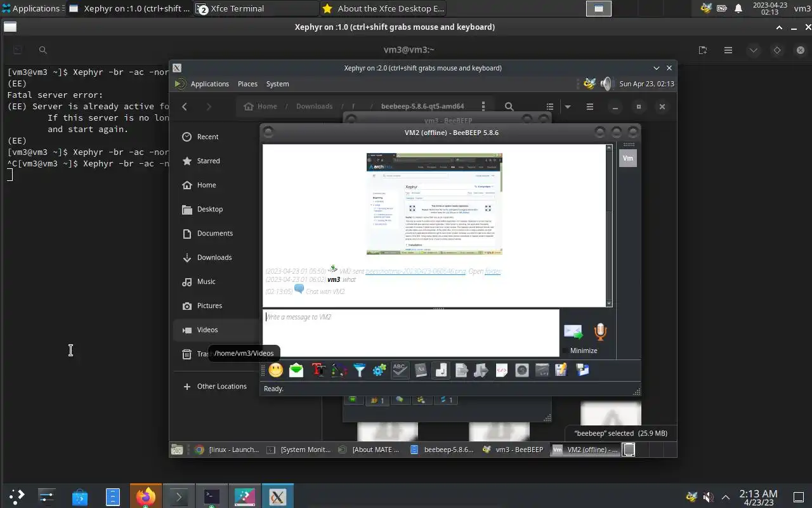
Task: Click the show desktop icon in MATE bottom panel
Action: point(177,450)
